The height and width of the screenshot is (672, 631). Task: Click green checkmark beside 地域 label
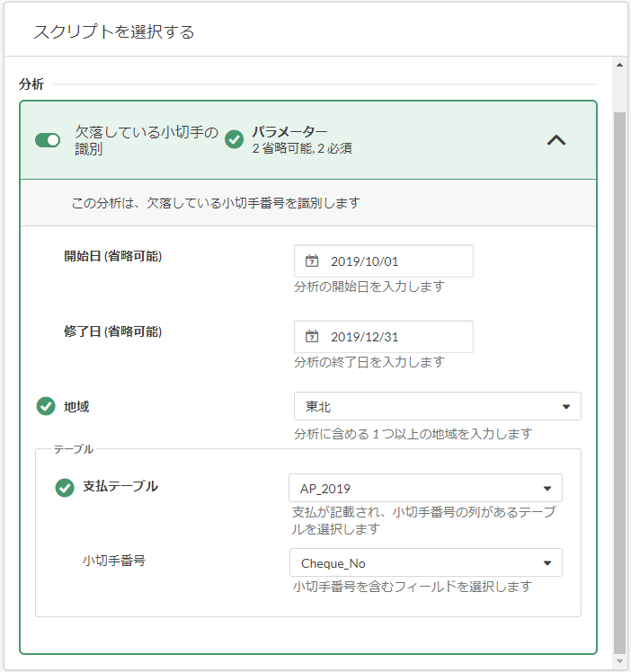pos(46,407)
